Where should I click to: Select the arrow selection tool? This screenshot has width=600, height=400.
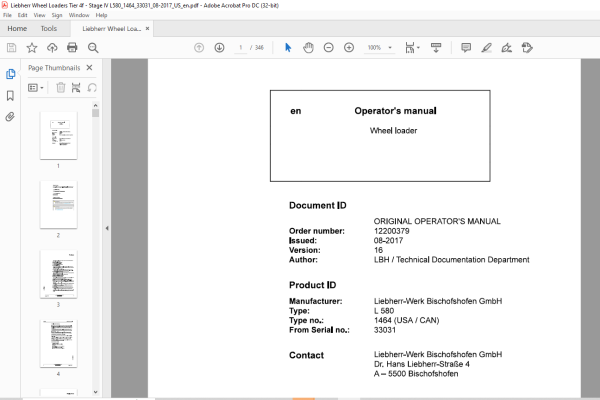[288, 48]
